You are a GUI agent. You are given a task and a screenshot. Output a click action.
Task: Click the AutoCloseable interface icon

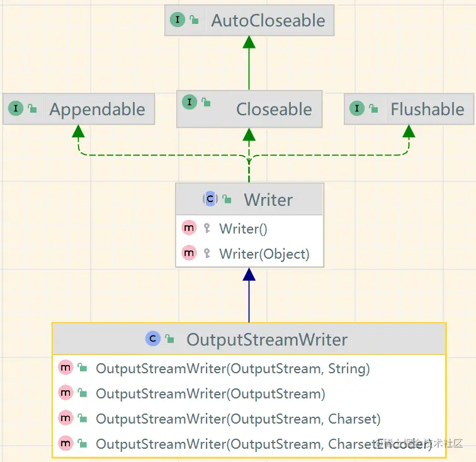pos(178,20)
